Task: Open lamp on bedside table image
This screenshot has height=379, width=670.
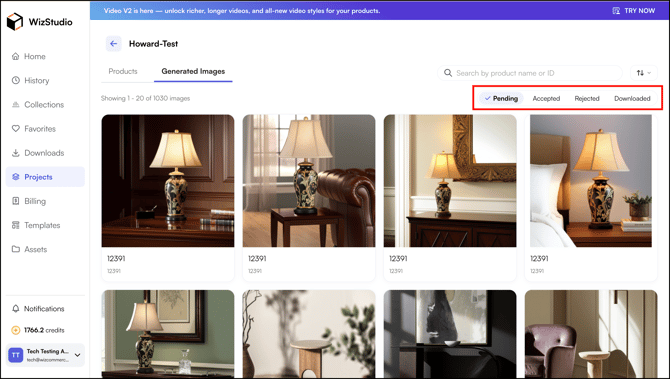Action: point(591,181)
